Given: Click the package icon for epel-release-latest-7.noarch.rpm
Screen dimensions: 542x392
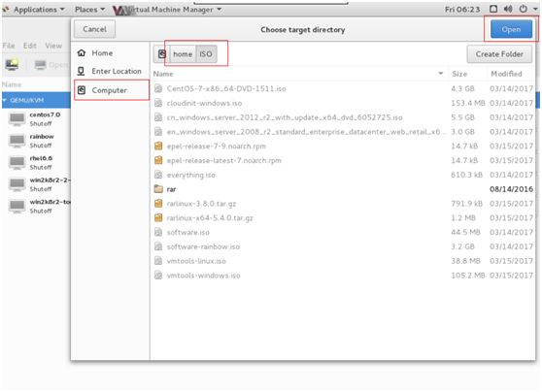Looking at the screenshot, I should [158, 161].
